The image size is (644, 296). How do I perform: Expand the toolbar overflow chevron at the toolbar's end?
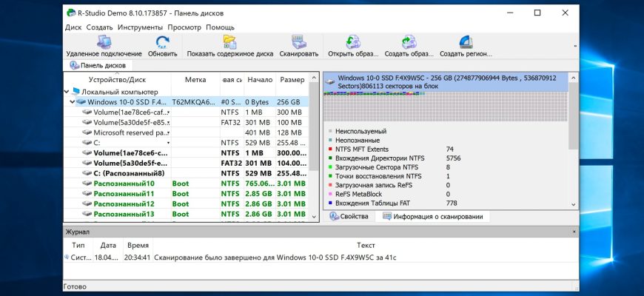click(574, 46)
